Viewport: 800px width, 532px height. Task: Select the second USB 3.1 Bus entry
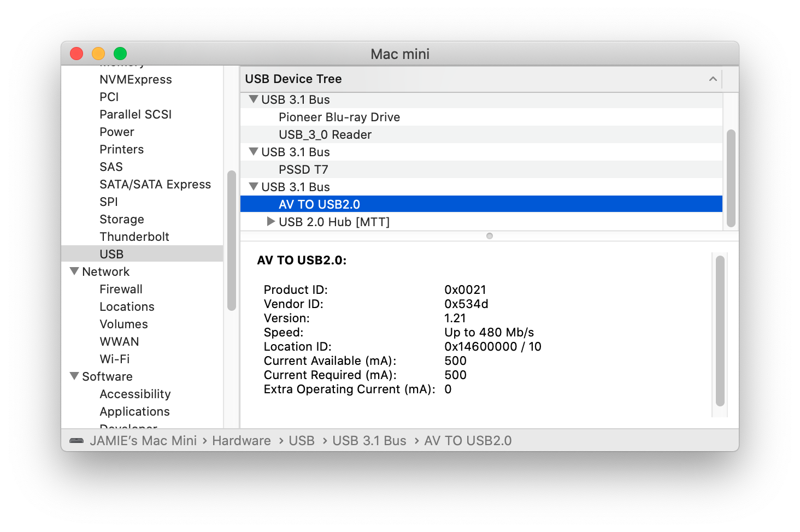tap(295, 152)
